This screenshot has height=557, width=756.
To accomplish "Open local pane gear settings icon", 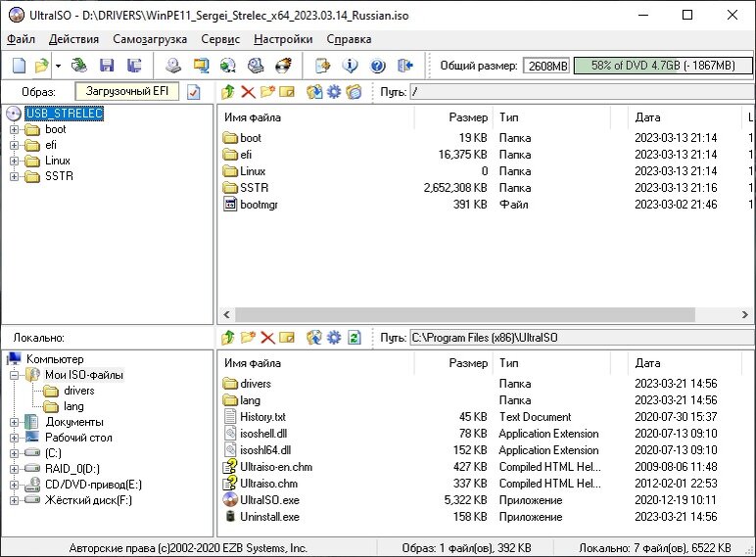I will 334,338.
